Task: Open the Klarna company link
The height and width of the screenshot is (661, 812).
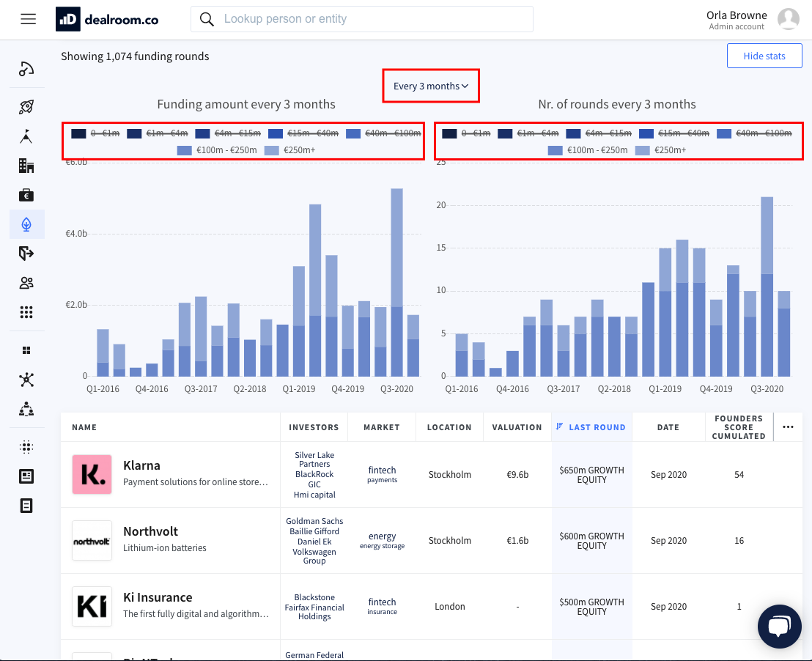Action: (x=141, y=465)
